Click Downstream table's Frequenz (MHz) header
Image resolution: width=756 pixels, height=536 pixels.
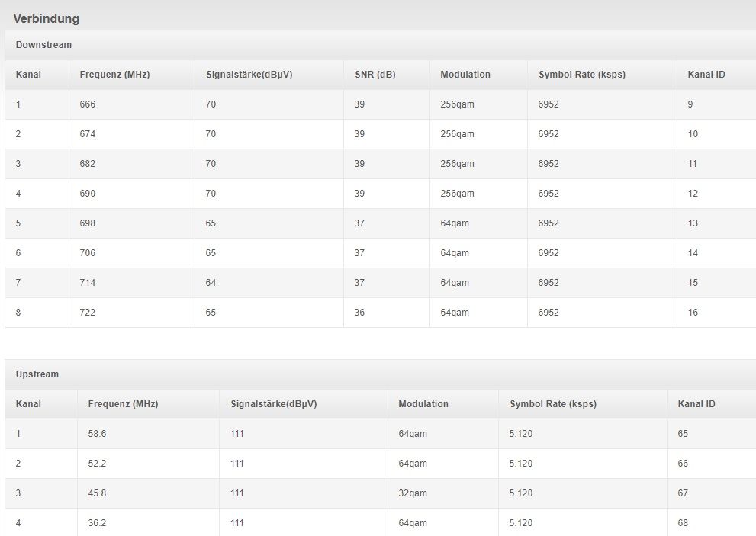pyautogui.click(x=114, y=75)
